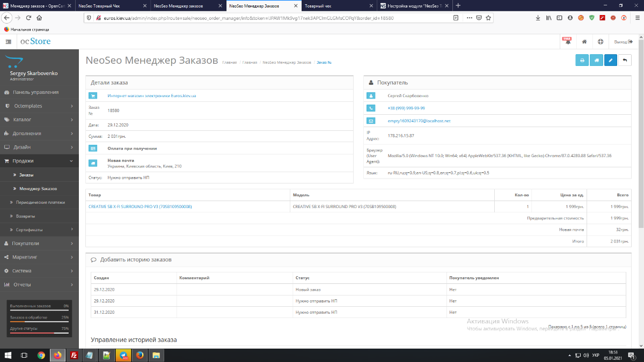
Task: Click Новый заказ status in history table
Action: click(x=308, y=290)
